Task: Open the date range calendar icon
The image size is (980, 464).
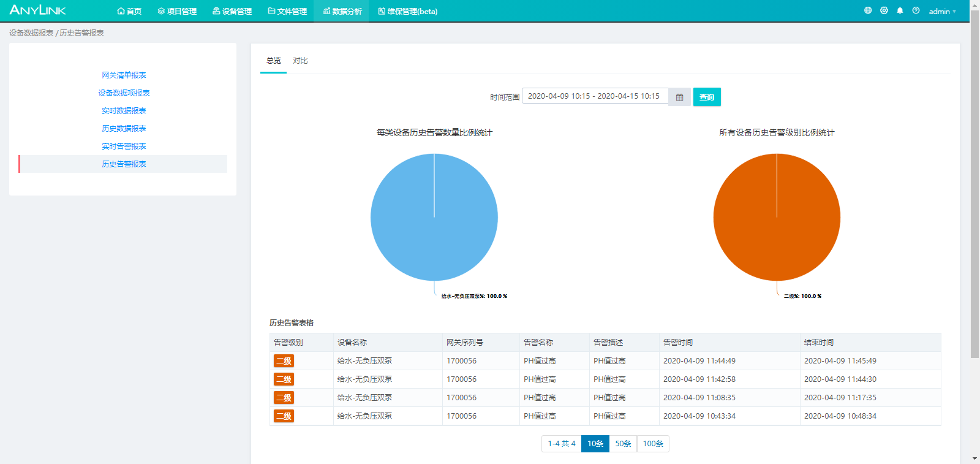Action: coord(679,97)
